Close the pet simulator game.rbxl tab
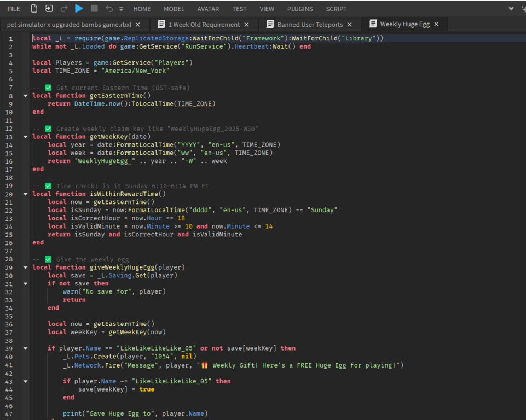This screenshot has height=420, width=526. pos(138,25)
